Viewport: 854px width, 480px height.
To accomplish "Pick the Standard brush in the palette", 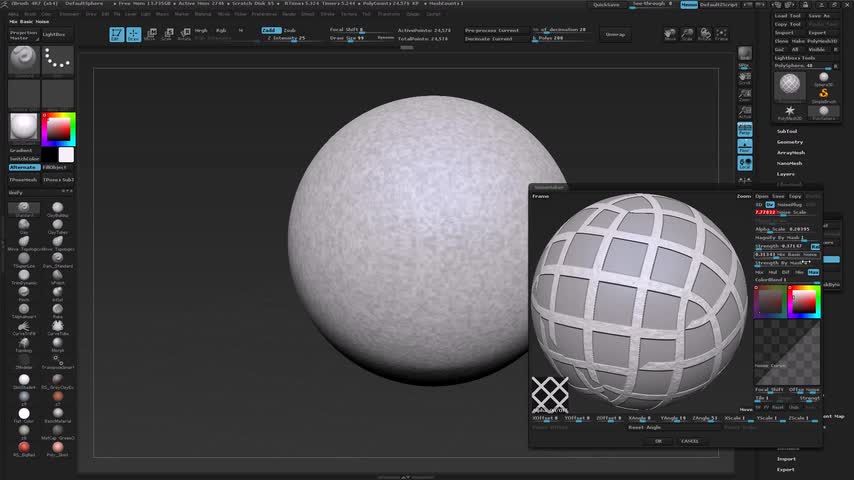I will click(23, 209).
